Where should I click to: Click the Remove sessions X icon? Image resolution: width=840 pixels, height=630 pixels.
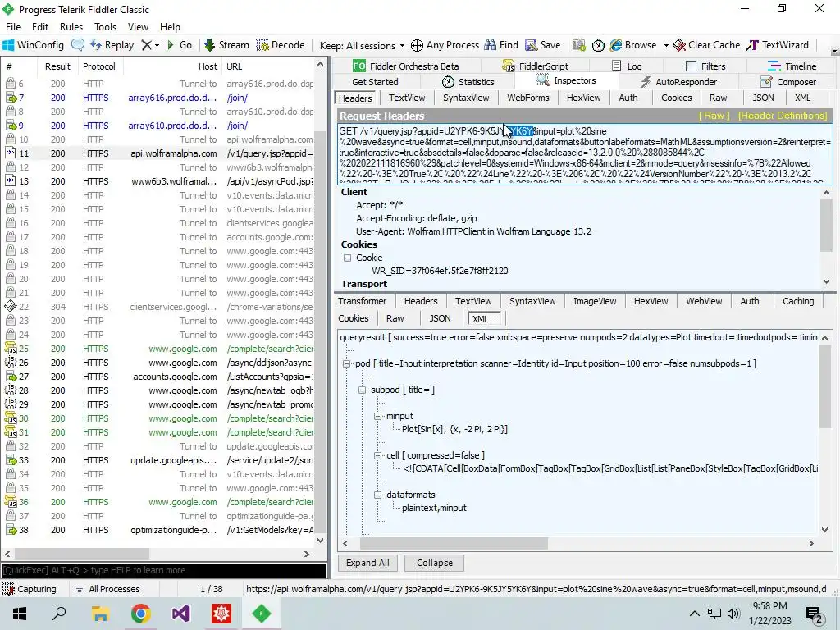146,45
